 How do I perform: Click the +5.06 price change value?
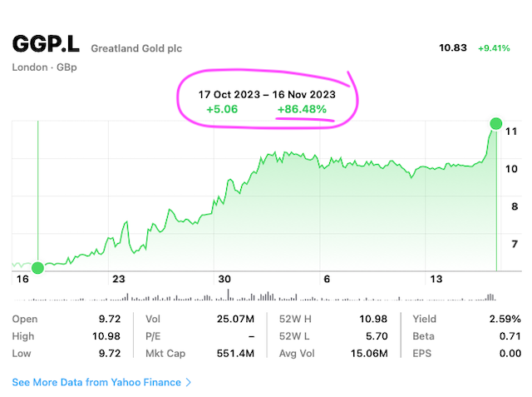222,109
